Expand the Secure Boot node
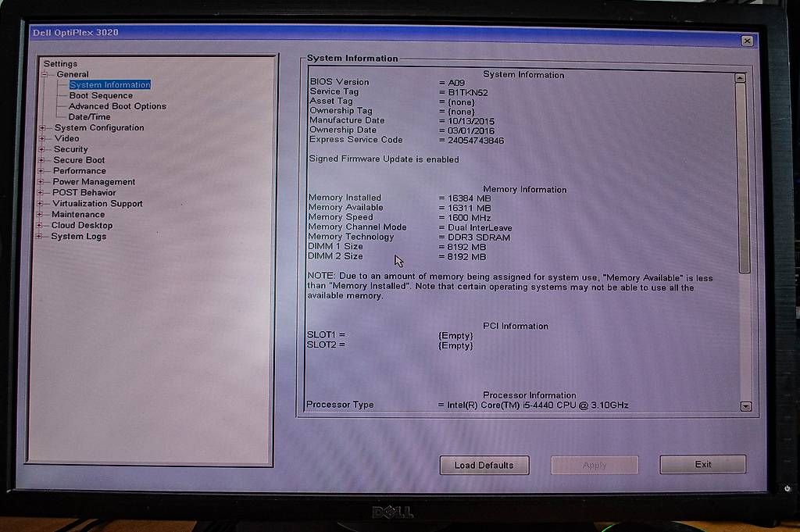The width and height of the screenshot is (800, 532). click(x=41, y=160)
